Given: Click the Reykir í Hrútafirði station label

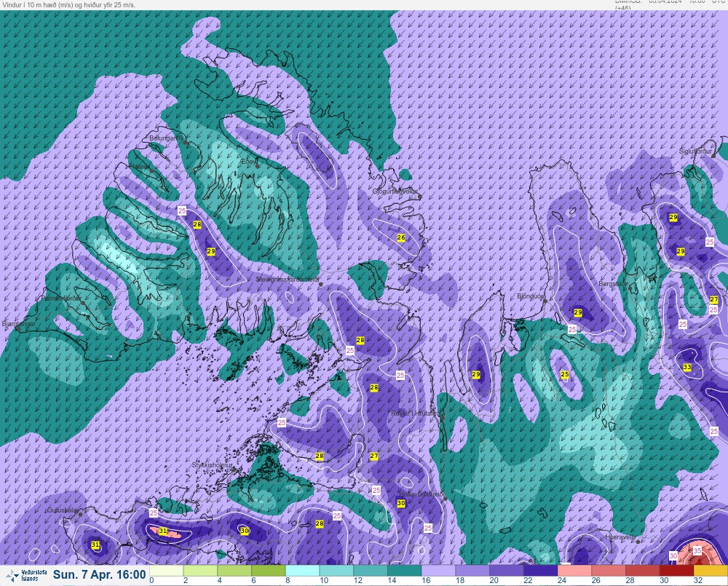Looking at the screenshot, I should [415, 413].
